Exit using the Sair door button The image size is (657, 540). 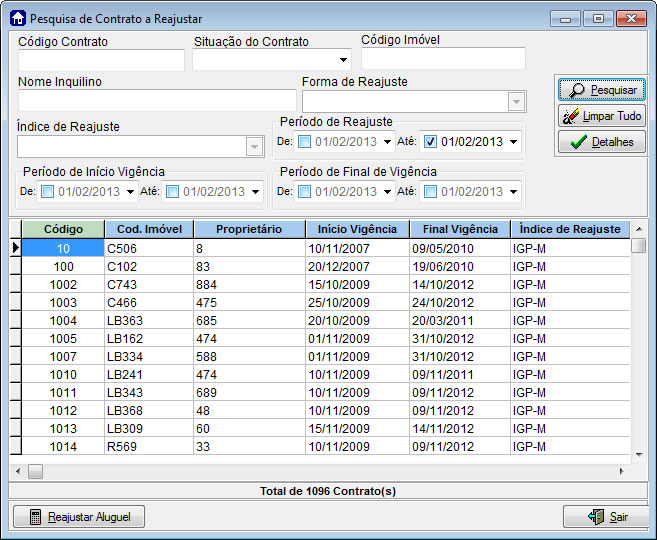pos(606,516)
